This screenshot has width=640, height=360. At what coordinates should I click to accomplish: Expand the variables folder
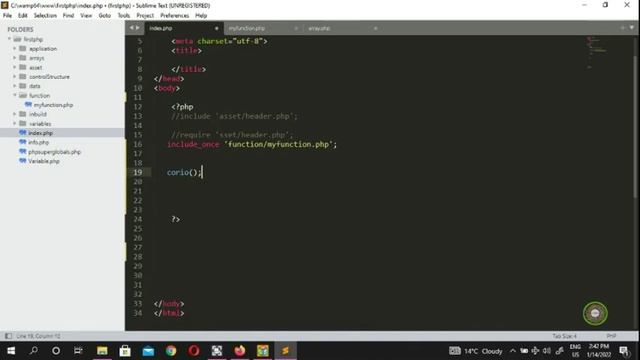click(15, 124)
